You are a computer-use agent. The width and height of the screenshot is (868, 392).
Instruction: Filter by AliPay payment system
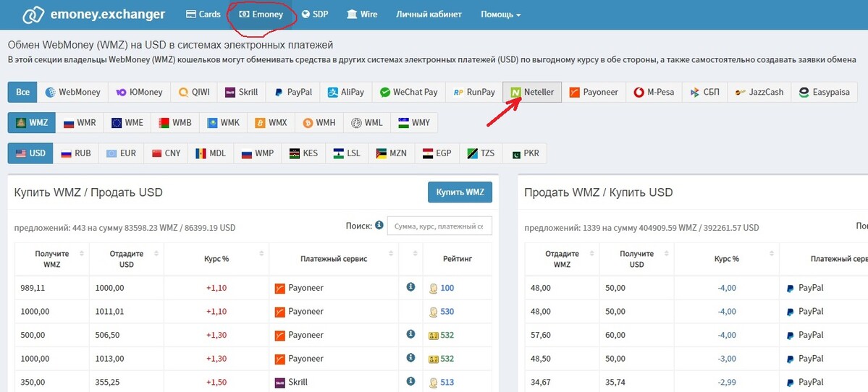point(346,93)
